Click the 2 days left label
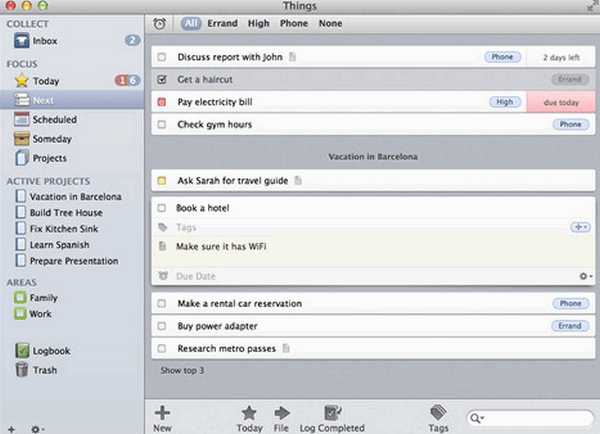600x434 pixels. click(561, 57)
